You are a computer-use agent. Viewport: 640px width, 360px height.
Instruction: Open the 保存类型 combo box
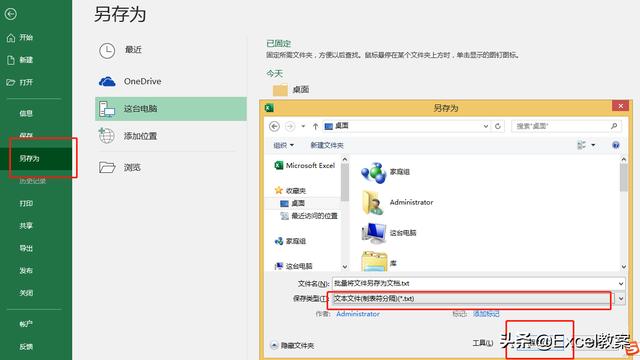click(x=474, y=299)
